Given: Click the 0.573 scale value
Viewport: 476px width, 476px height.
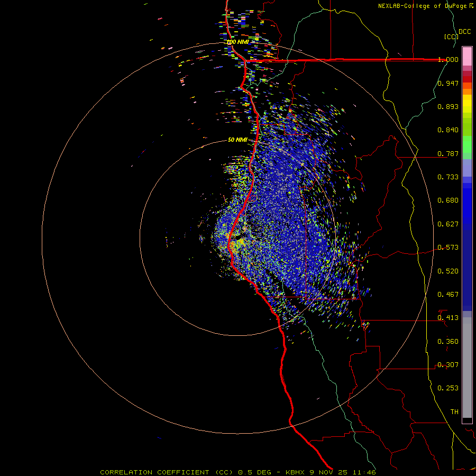Looking at the screenshot, I should pyautogui.click(x=448, y=248).
